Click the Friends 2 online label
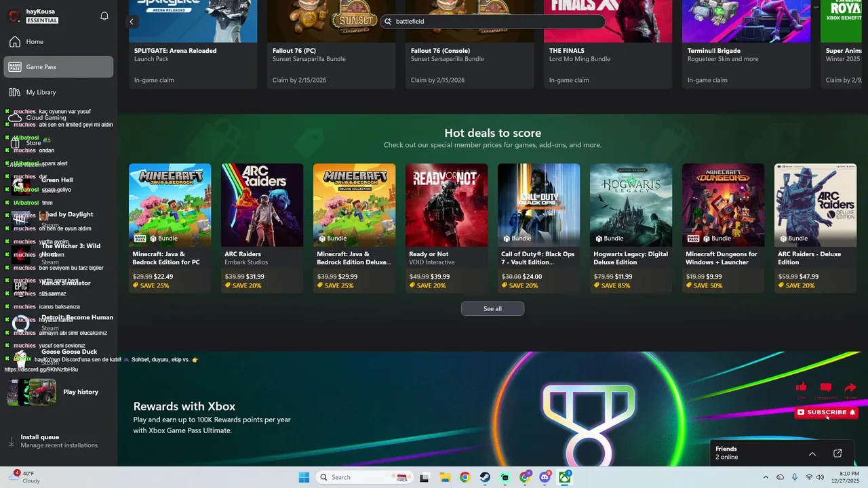Image resolution: width=868 pixels, height=488 pixels. click(x=727, y=453)
